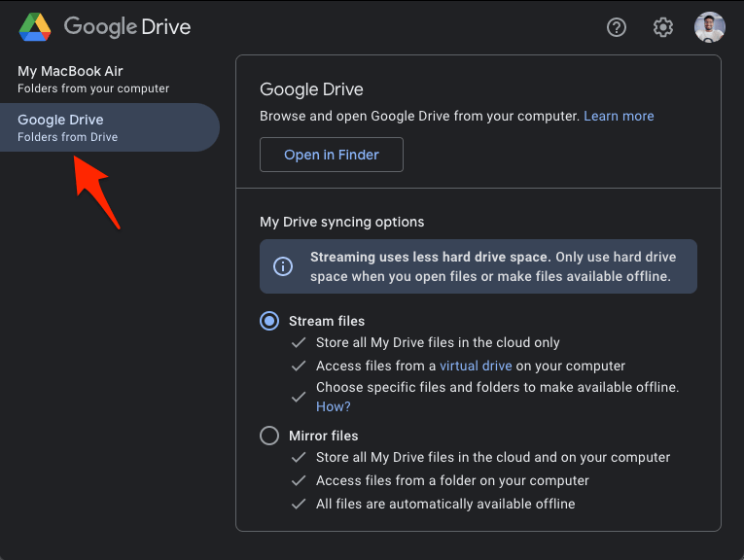Click the How? link

pyautogui.click(x=333, y=406)
